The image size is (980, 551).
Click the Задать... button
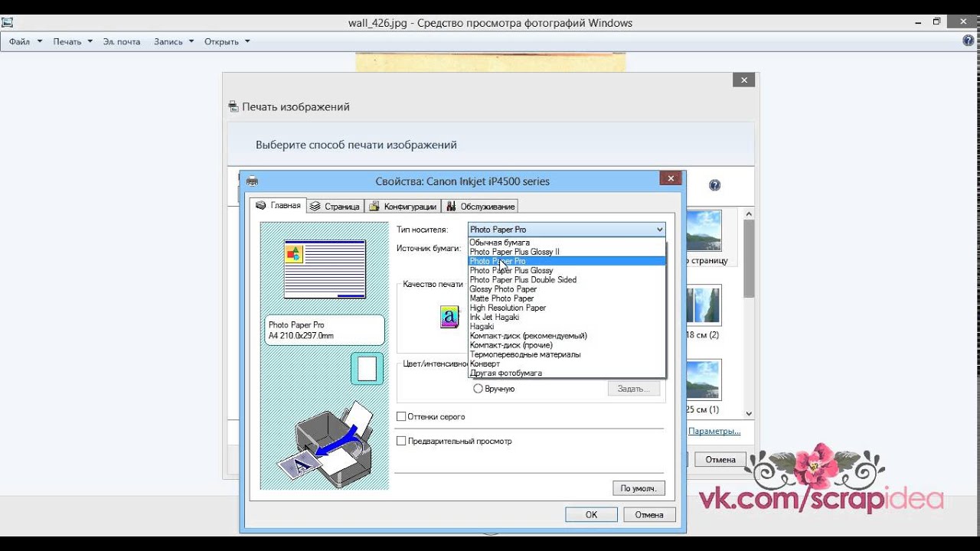[x=633, y=389]
